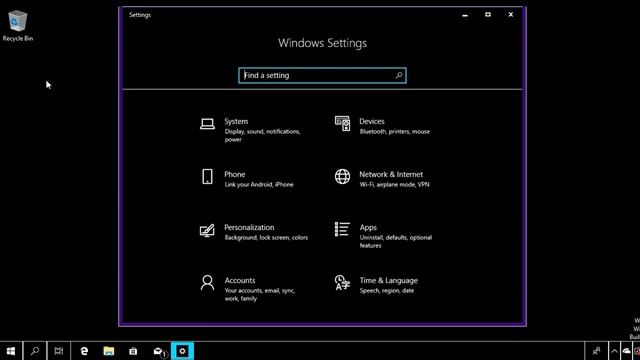Select the Phone category title

tap(235, 174)
